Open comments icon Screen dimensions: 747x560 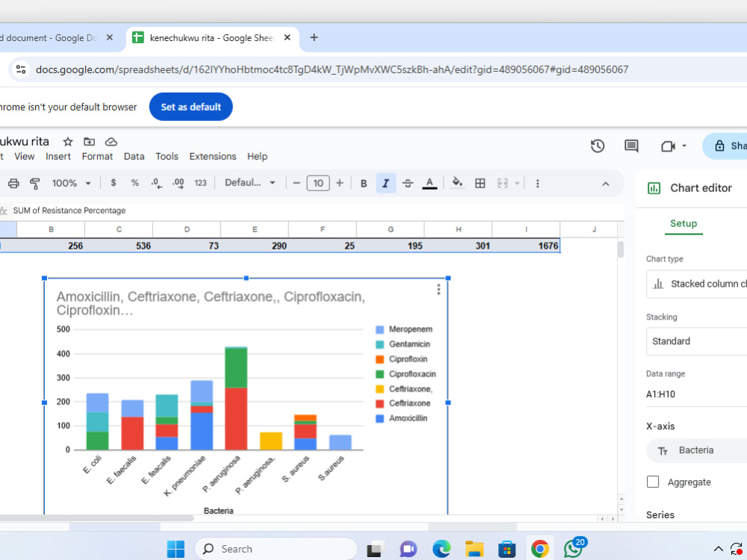[x=631, y=146]
